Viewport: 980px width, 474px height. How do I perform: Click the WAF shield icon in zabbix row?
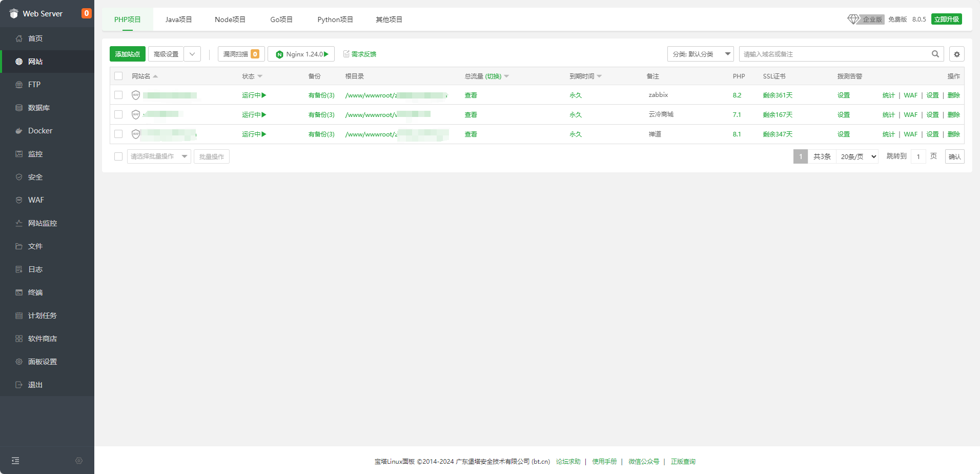[x=136, y=95]
